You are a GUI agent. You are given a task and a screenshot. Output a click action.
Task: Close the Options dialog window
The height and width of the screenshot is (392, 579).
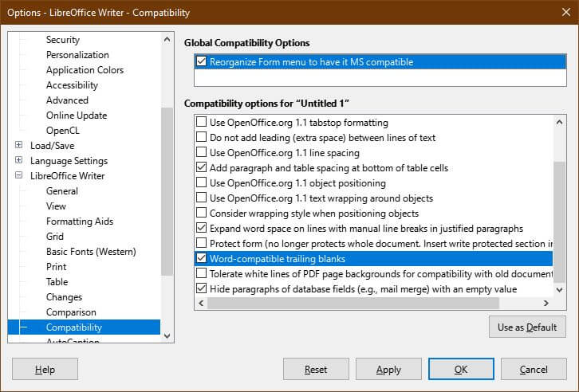click(559, 13)
